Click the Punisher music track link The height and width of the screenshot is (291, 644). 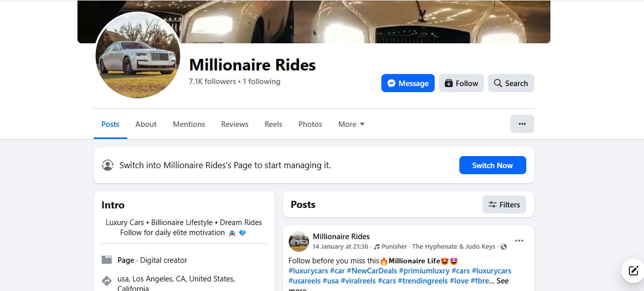394,247
